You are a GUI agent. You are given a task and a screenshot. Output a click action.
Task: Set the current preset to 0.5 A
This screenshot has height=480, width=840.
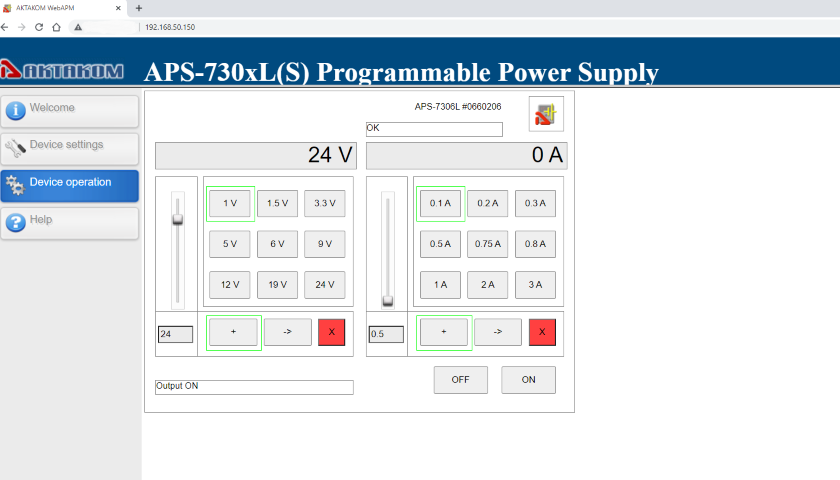tap(440, 244)
